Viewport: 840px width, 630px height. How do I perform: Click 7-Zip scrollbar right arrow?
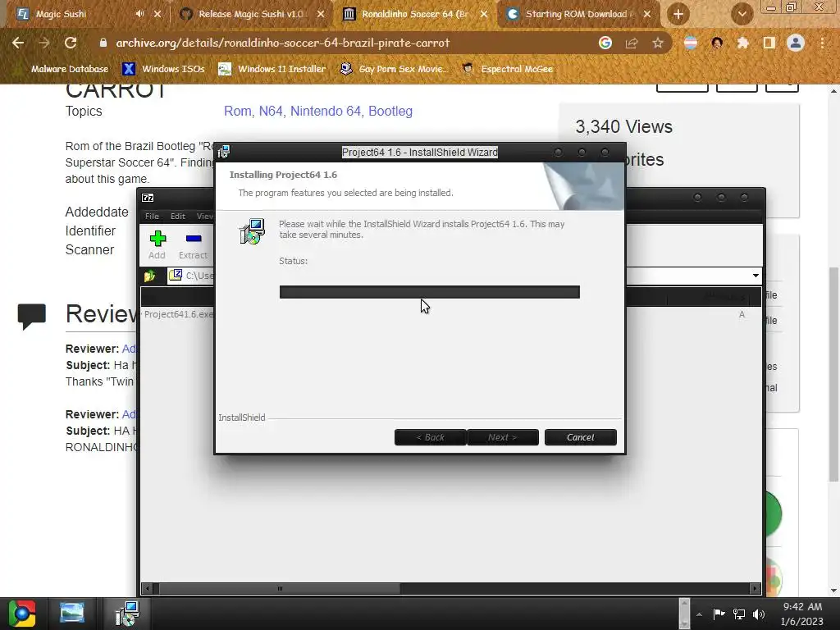pyautogui.click(x=755, y=588)
